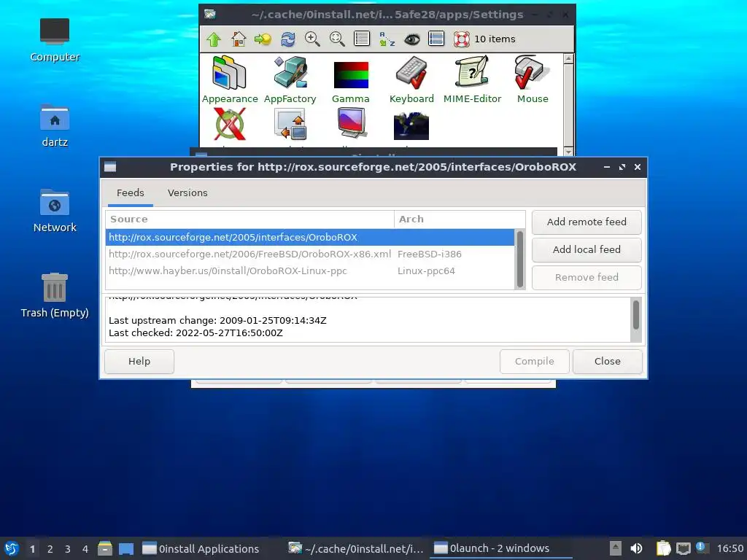Screen dimensions: 747x560
Task: Expand the system tray hidden-icons arrow
Action: pyautogui.click(x=616, y=548)
